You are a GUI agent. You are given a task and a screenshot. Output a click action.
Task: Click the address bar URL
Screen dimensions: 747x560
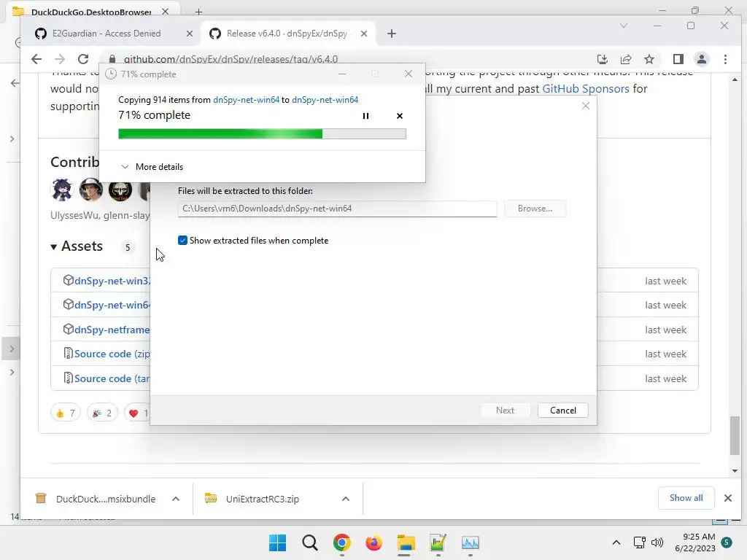(231, 59)
